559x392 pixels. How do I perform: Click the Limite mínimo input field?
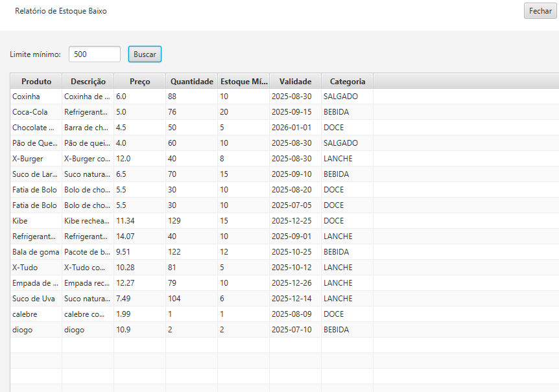pyautogui.click(x=94, y=54)
